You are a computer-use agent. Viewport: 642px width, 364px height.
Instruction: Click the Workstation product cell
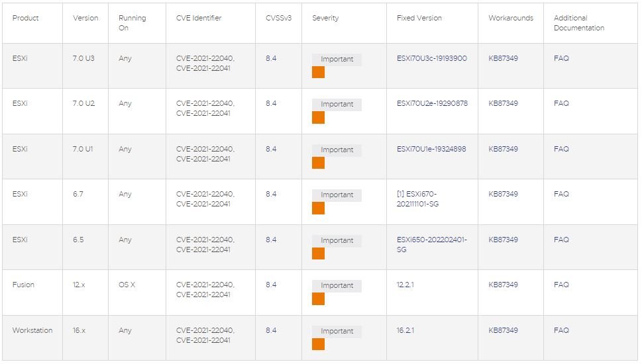click(x=32, y=330)
